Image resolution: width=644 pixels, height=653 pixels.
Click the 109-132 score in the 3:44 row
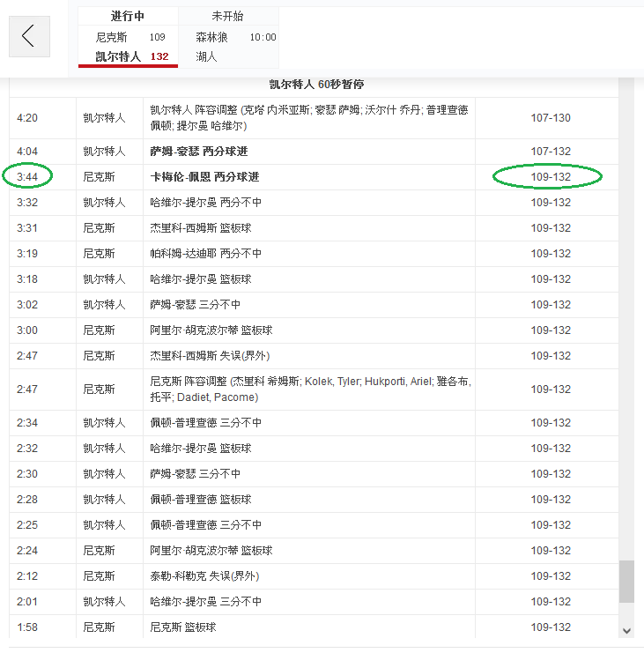point(551,177)
